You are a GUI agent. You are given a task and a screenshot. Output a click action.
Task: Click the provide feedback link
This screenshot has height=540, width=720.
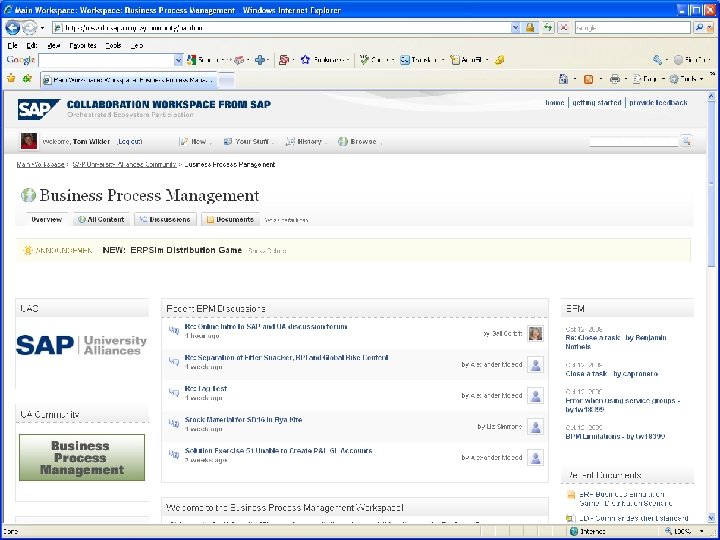658,102
